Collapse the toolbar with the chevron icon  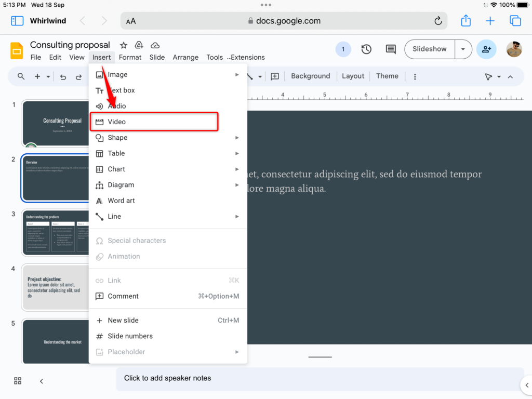(510, 76)
